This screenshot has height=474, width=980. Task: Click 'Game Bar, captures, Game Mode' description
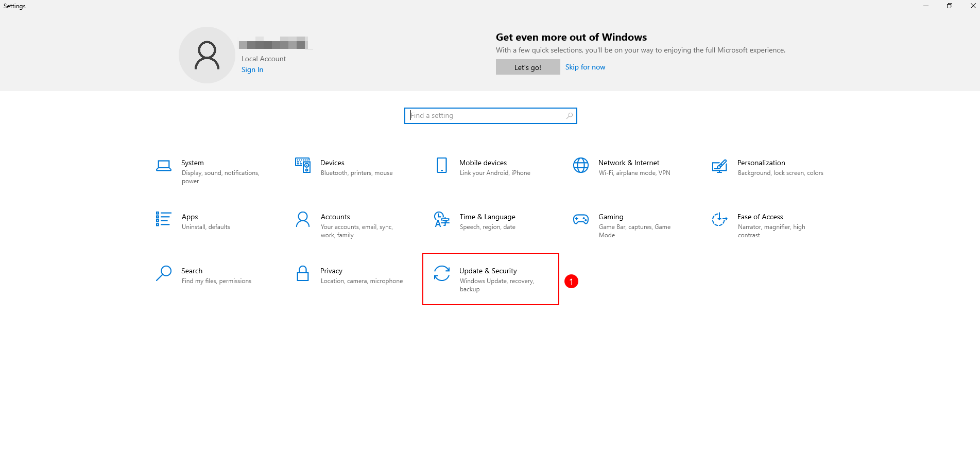[634, 231]
